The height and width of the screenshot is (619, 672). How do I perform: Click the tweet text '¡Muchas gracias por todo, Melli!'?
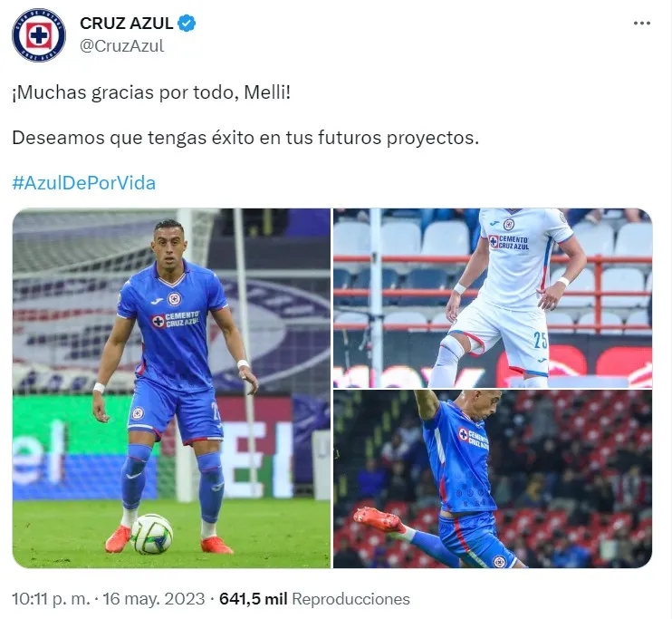tap(152, 92)
